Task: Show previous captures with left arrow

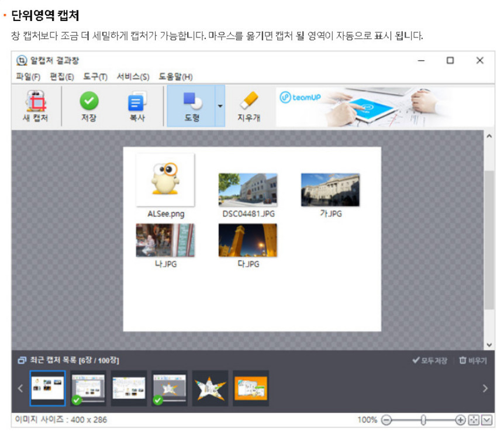Action: click(x=20, y=388)
